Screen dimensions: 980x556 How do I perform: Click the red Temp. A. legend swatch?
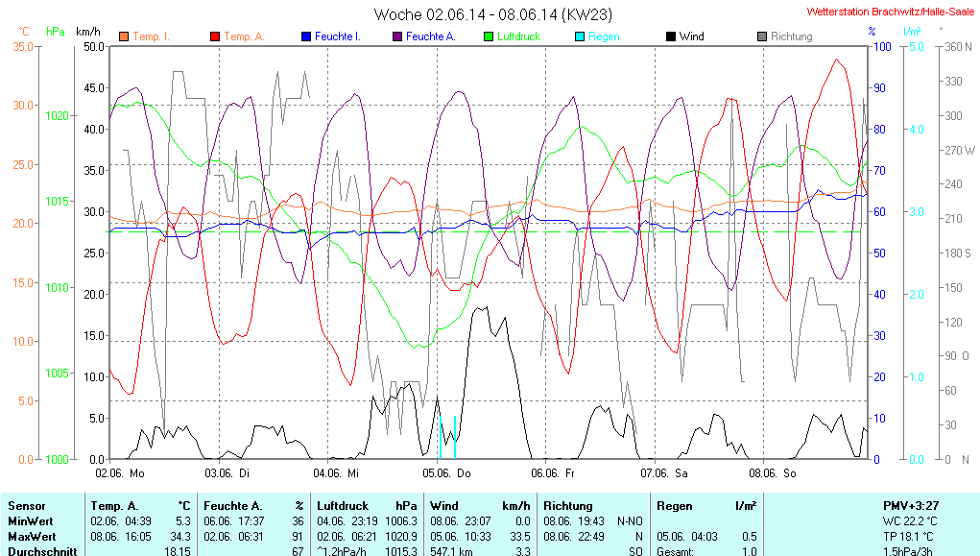click(214, 36)
